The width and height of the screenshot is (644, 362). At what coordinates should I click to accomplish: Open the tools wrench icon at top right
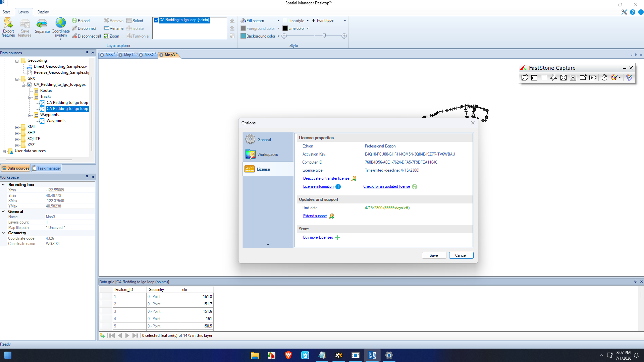624,12
